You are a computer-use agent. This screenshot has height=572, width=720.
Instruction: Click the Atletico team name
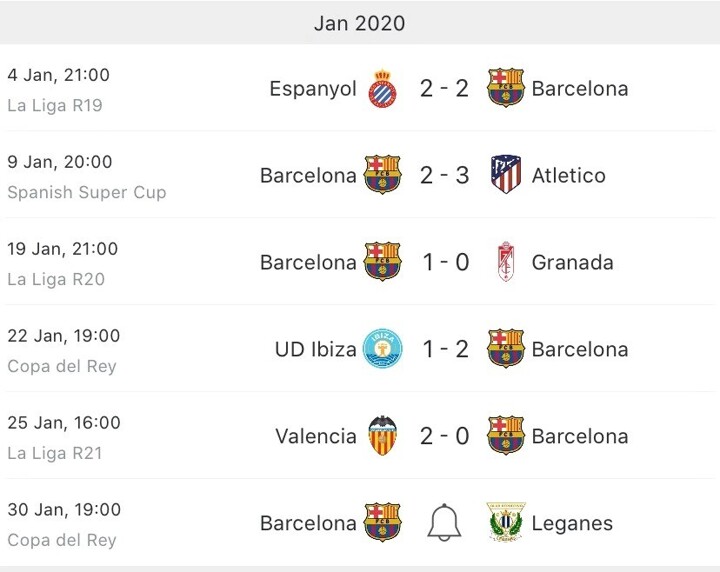click(568, 175)
